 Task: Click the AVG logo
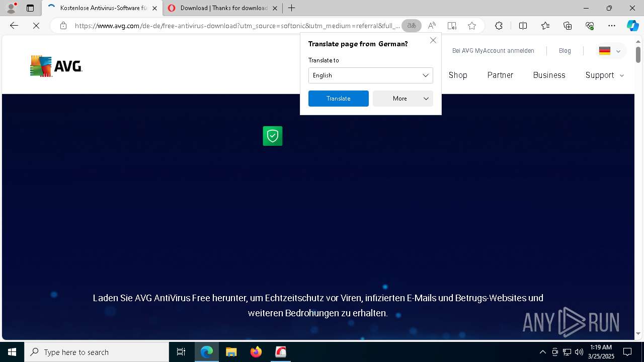click(56, 66)
